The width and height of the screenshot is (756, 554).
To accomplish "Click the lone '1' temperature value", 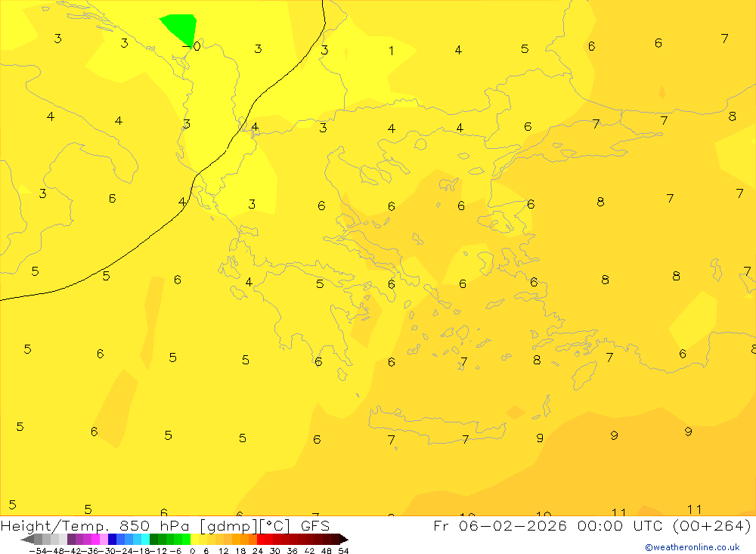I will click(392, 51).
